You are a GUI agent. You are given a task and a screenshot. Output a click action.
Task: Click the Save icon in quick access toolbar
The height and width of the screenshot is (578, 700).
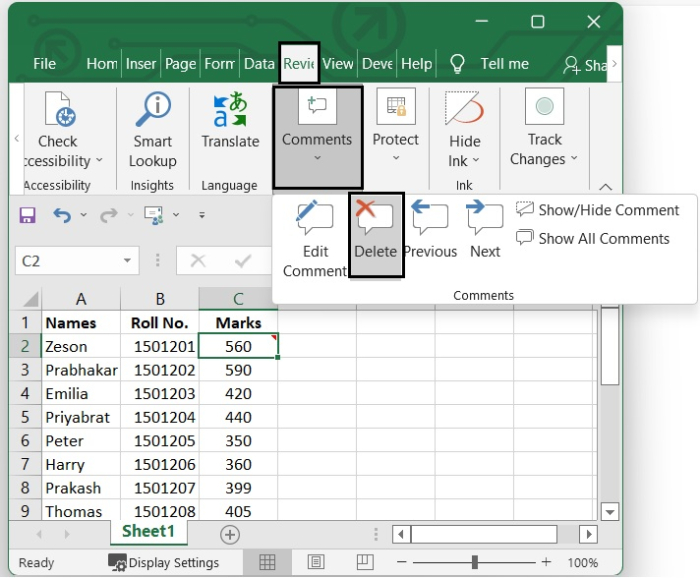pyautogui.click(x=28, y=215)
